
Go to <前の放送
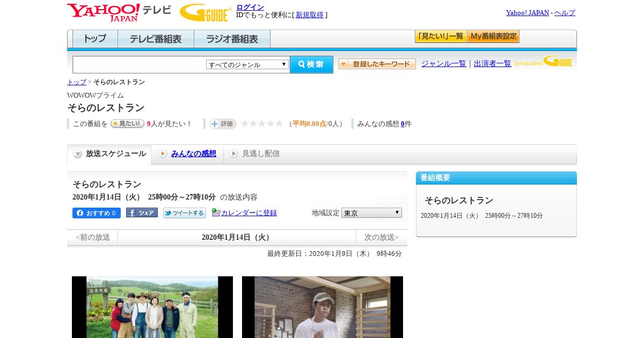point(92,237)
